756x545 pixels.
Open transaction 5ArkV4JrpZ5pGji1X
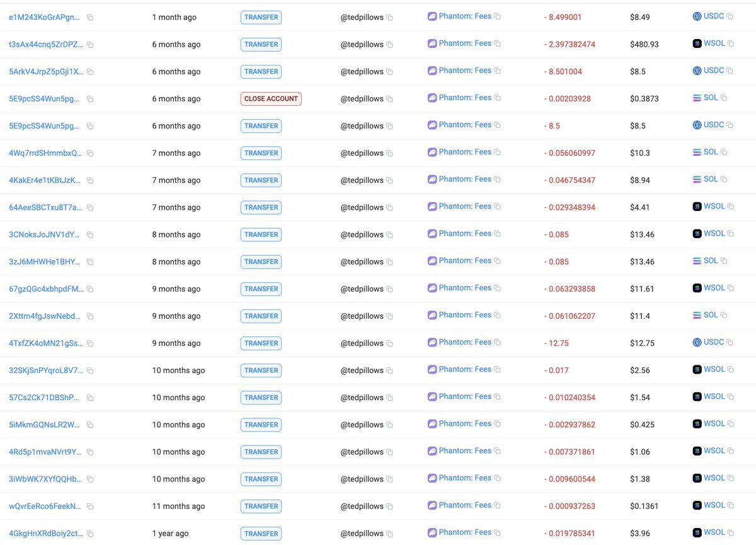pos(46,72)
